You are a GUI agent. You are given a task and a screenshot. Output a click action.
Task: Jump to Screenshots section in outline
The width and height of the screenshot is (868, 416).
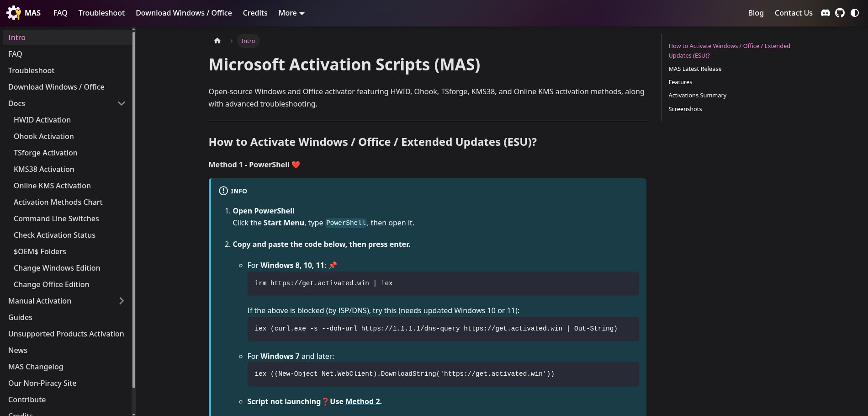click(685, 109)
